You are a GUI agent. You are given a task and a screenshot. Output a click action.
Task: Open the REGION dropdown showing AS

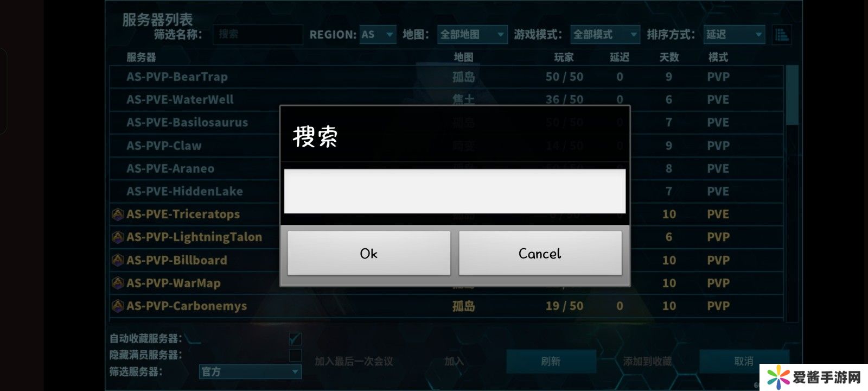(x=378, y=35)
